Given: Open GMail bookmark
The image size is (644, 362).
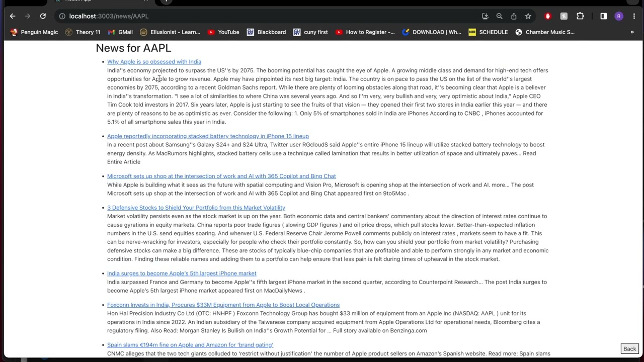Looking at the screenshot, I should [x=120, y=32].
